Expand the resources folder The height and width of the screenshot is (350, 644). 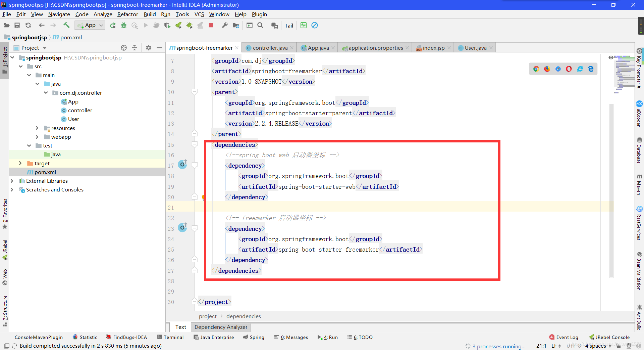[37, 128]
